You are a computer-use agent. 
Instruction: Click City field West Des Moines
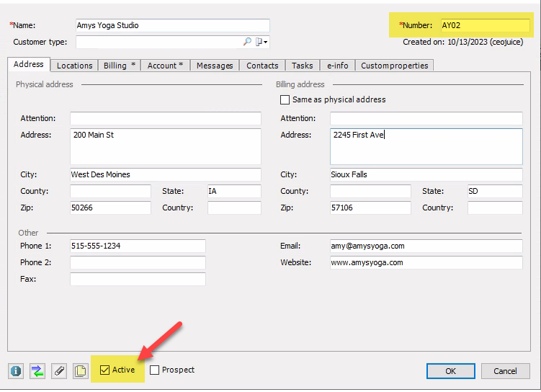click(166, 174)
